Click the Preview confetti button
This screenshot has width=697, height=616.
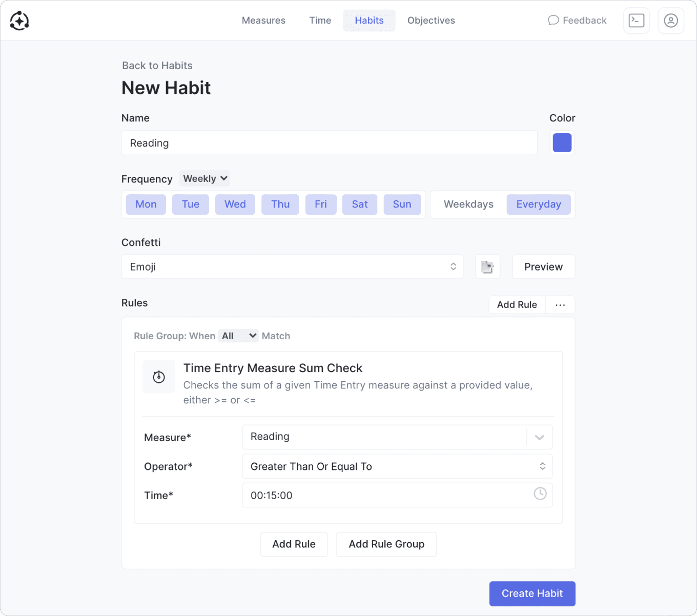click(x=543, y=266)
